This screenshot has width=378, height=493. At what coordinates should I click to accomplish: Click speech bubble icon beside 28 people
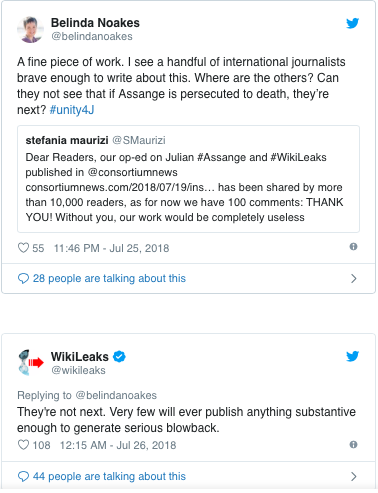coord(23,278)
